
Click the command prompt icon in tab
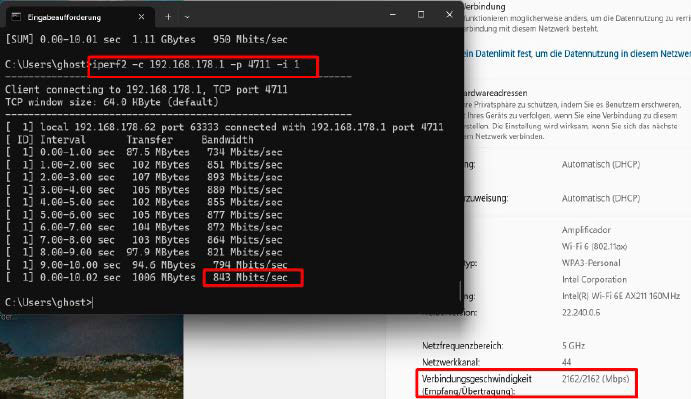(x=16, y=17)
